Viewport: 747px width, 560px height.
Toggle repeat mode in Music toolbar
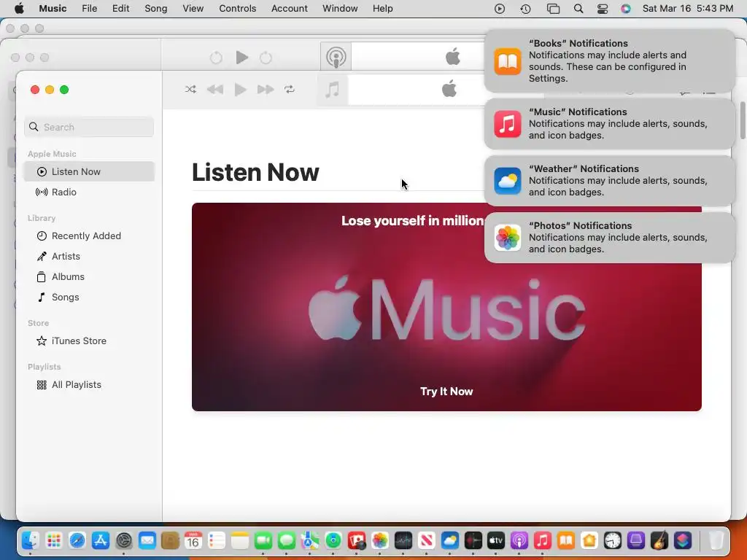point(290,90)
